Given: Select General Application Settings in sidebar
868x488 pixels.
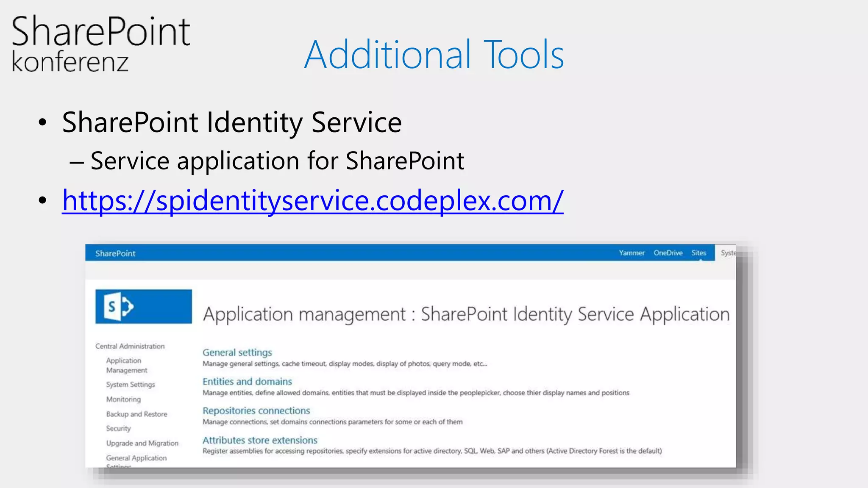Looking at the screenshot, I should tap(136, 461).
